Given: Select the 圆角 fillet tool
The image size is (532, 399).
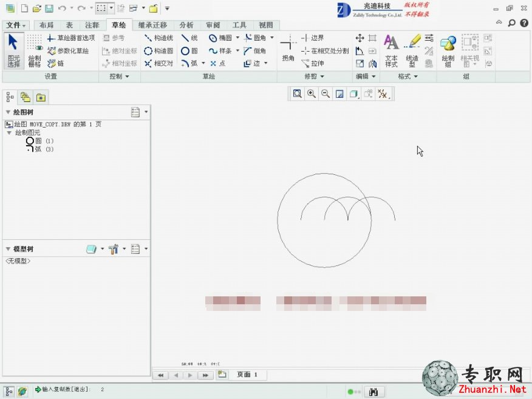Looking at the screenshot, I should click(255, 38).
